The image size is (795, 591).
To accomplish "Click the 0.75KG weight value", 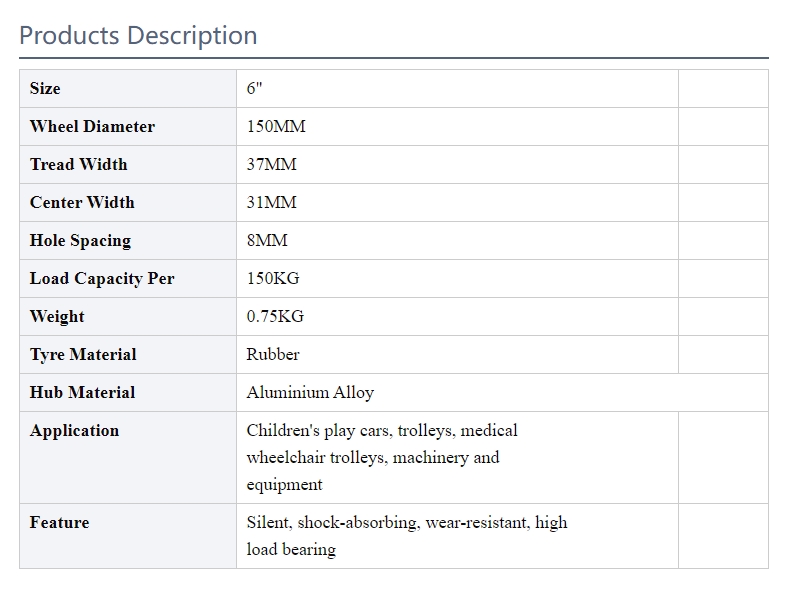I will [x=275, y=316].
